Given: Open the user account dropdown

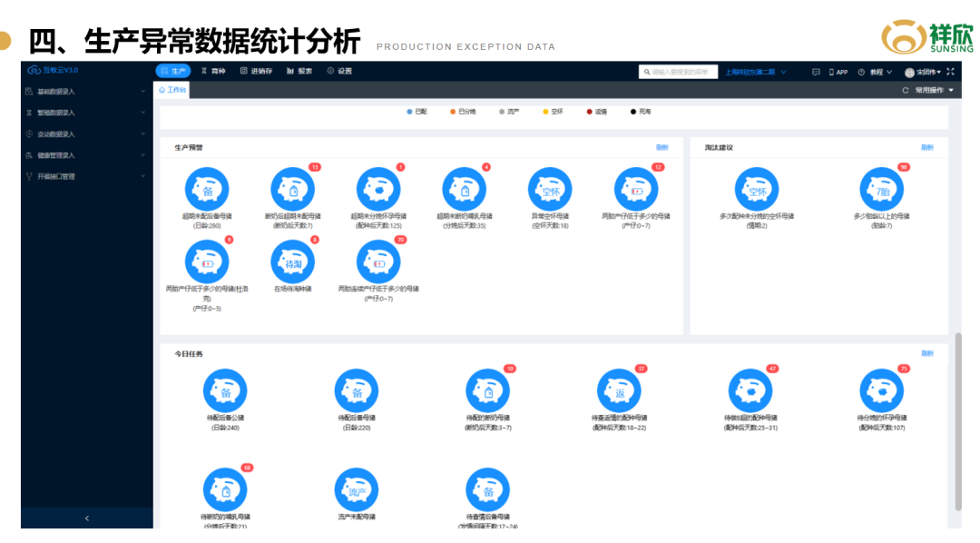Looking at the screenshot, I should click(x=923, y=72).
